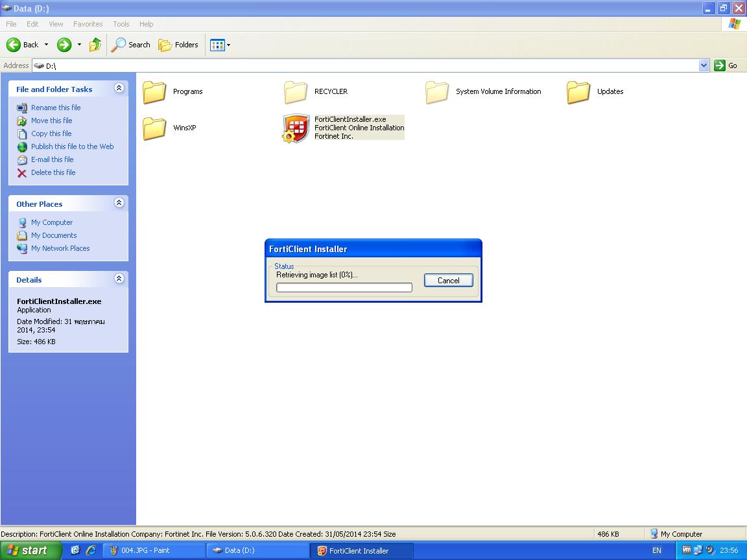The image size is (747, 560).
Task: Click Delete this file link
Action: 53,172
